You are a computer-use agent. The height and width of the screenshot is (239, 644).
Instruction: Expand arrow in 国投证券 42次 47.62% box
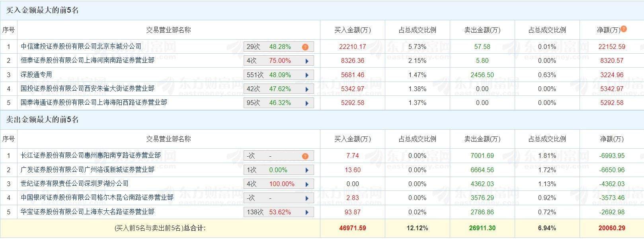(307, 89)
